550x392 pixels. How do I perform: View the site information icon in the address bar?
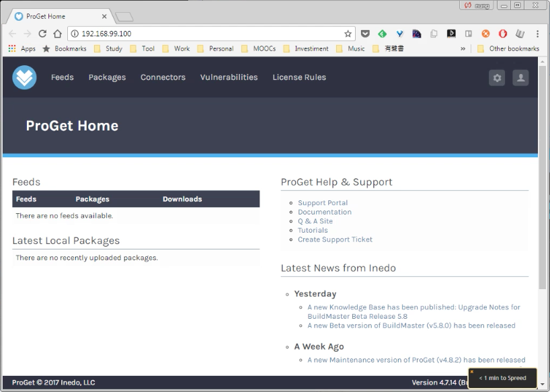tap(75, 34)
